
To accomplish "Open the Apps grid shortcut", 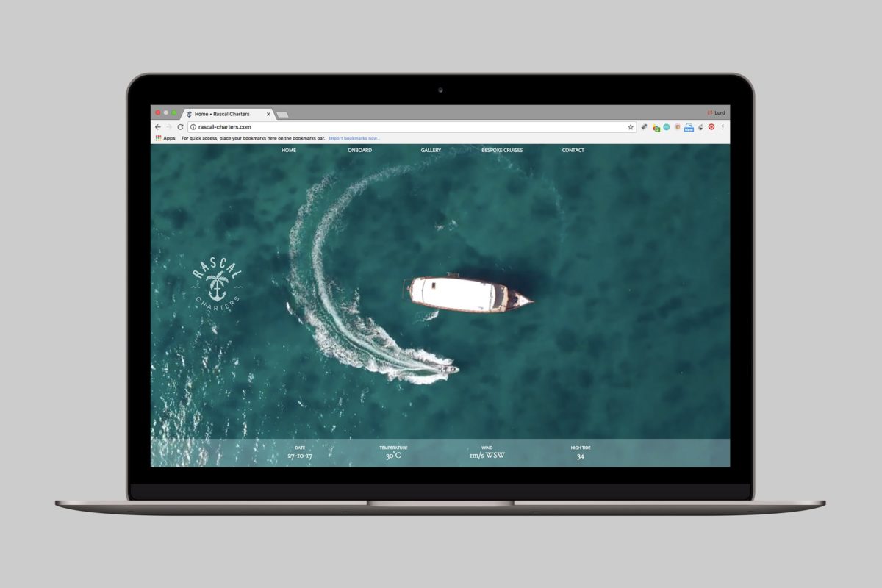I will pyautogui.click(x=165, y=138).
